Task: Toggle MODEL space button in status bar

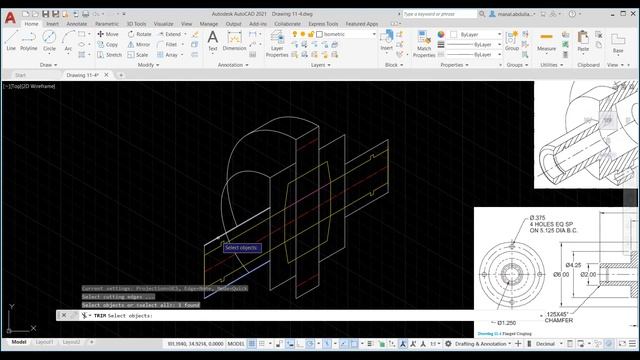Action: (x=236, y=344)
